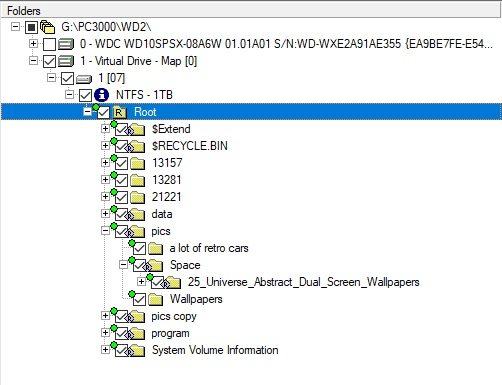Expand the $Extend folder node
The image size is (502, 385).
tap(105, 128)
